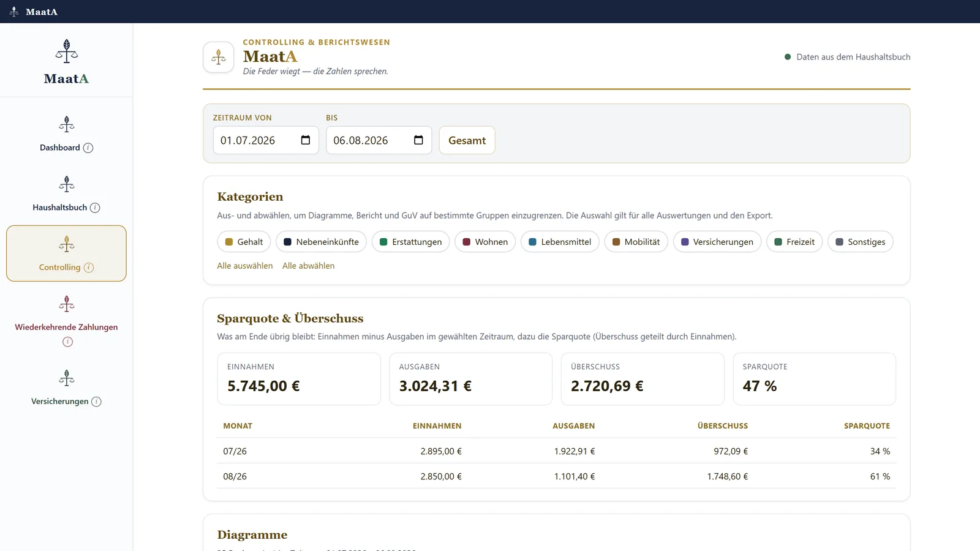Click the Bis date field

tap(379, 140)
